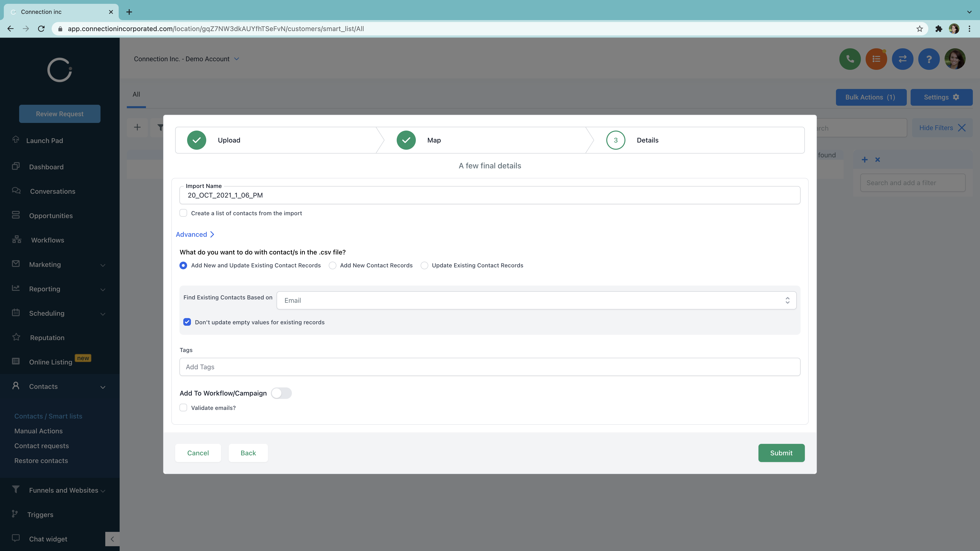Image resolution: width=980 pixels, height=551 pixels.
Task: Expand the Advanced section chevron
Action: [212, 234]
